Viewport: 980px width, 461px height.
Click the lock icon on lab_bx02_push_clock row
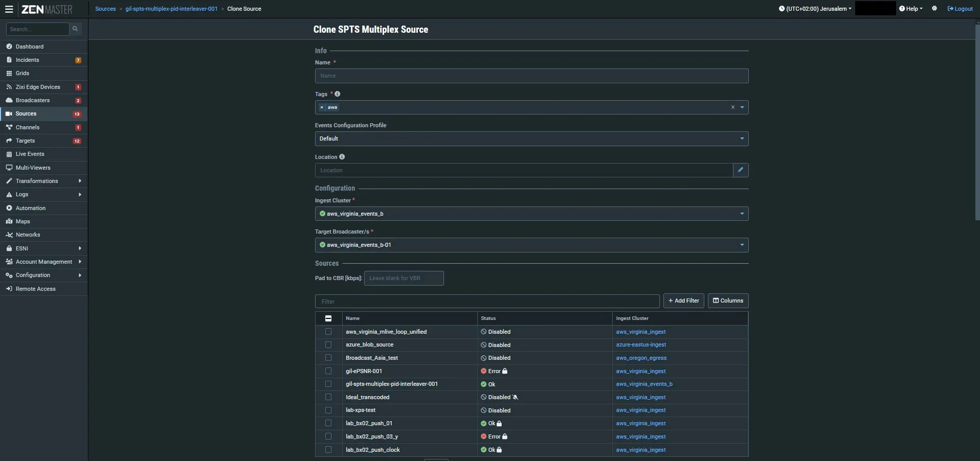(x=499, y=450)
